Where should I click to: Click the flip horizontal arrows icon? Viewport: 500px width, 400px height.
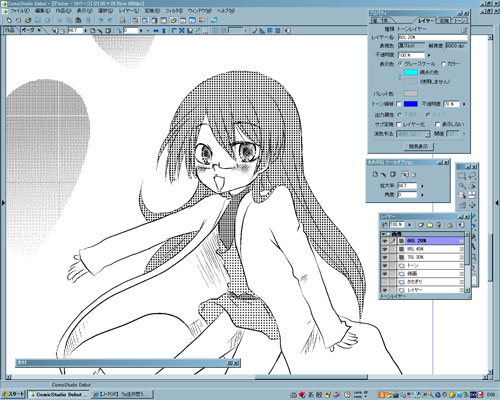(156, 31)
